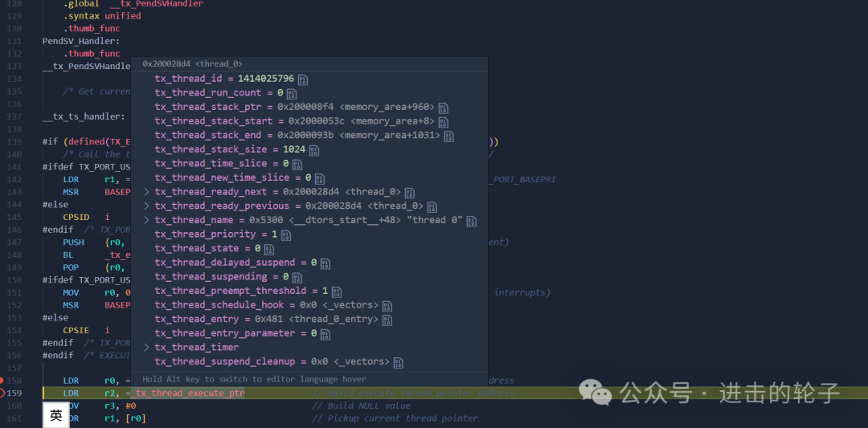Click the _tx_thread_execute_ptr symbol on line 159
The width and height of the screenshot is (868, 428).
(x=187, y=393)
